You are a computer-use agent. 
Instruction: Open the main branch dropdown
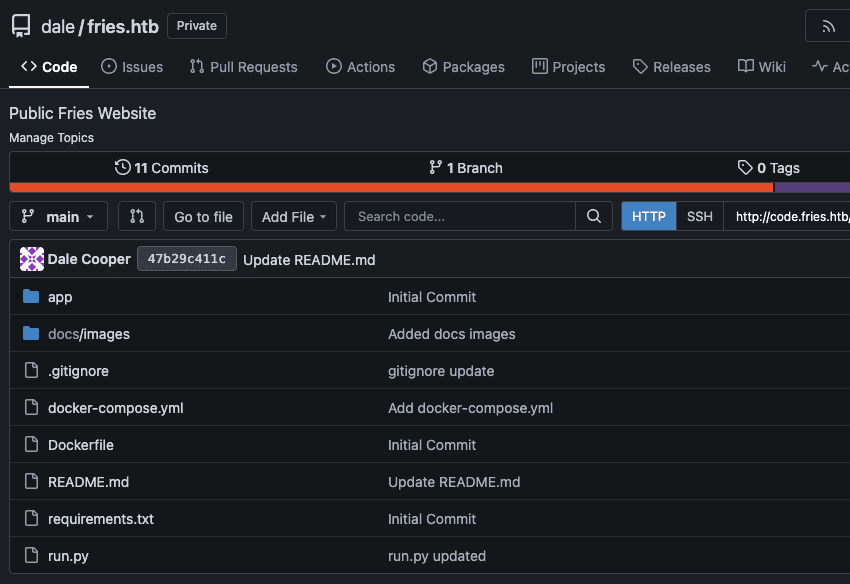pyautogui.click(x=59, y=216)
